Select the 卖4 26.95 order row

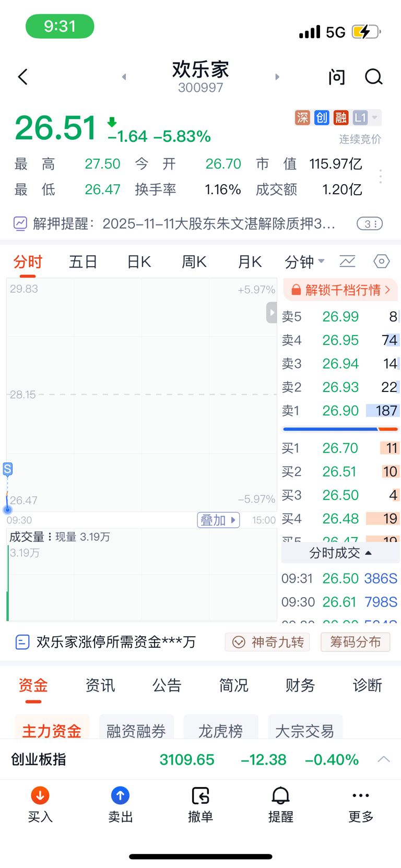point(340,340)
